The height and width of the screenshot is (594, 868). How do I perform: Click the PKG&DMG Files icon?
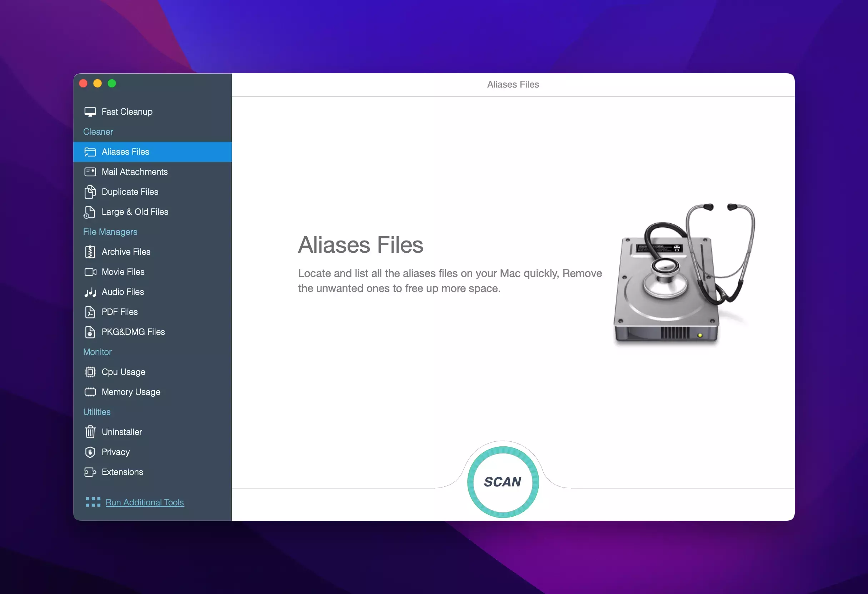tap(90, 332)
